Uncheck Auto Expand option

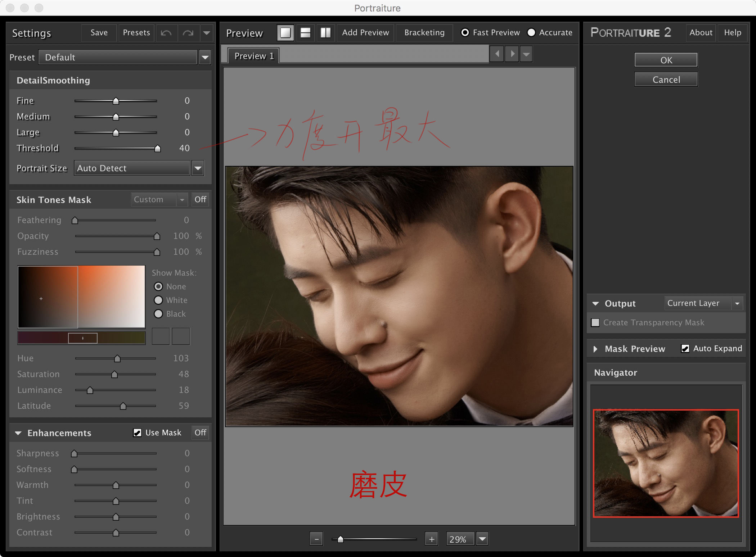point(685,348)
